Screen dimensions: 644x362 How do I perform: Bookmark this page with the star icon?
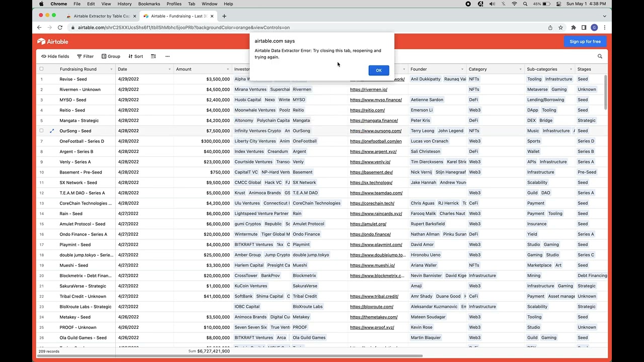point(560,28)
